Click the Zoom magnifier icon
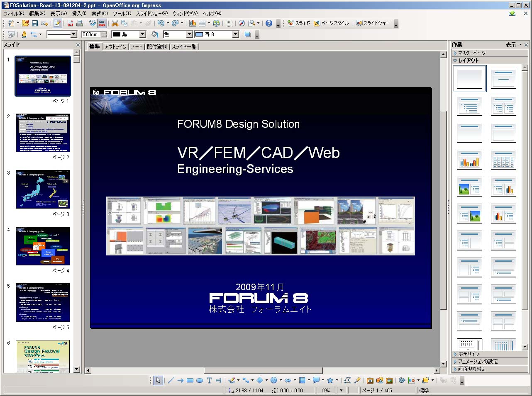Screen dimensions: 532x396 [x=251, y=23]
